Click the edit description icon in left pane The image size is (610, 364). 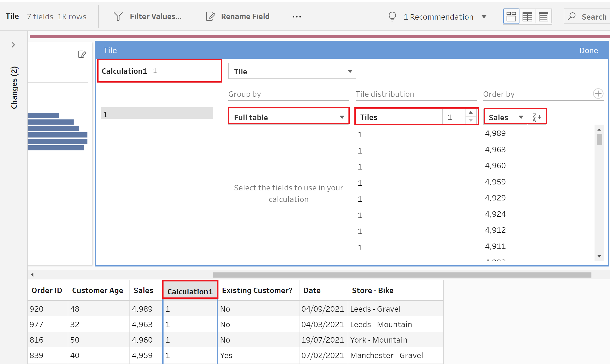(82, 54)
